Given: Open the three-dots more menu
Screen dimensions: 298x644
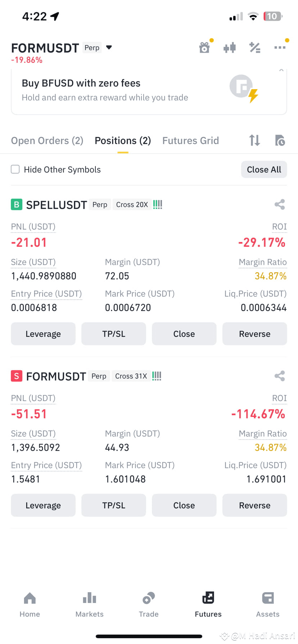Looking at the screenshot, I should (x=280, y=47).
